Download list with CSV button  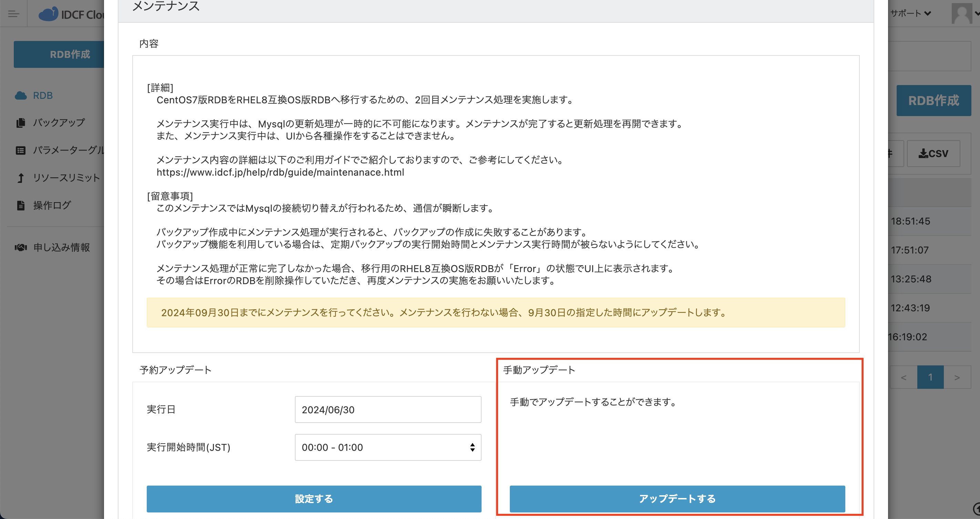(933, 154)
